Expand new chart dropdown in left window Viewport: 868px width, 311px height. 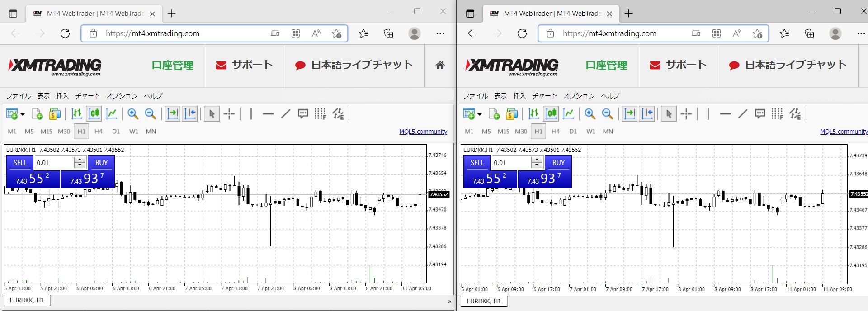(23, 114)
